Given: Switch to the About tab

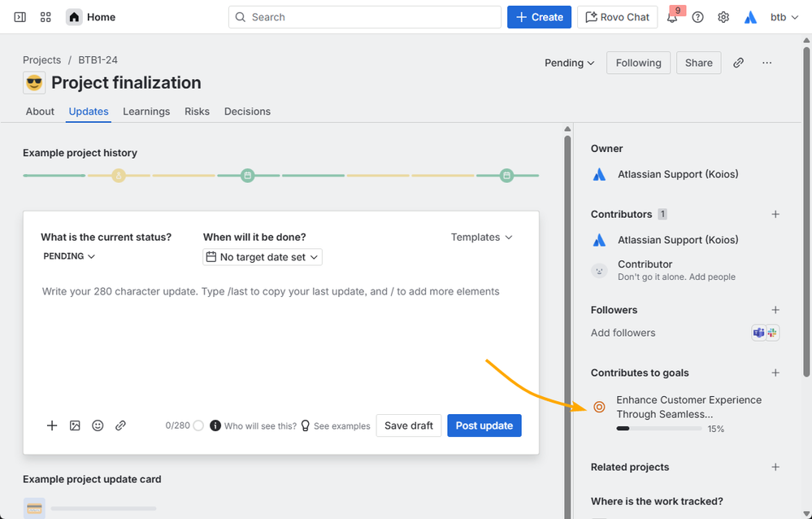Looking at the screenshot, I should [40, 111].
